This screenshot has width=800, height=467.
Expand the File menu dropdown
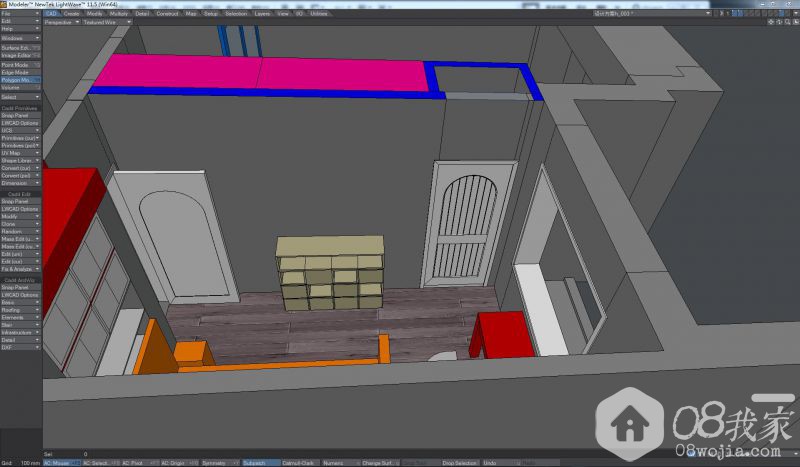(20, 13)
